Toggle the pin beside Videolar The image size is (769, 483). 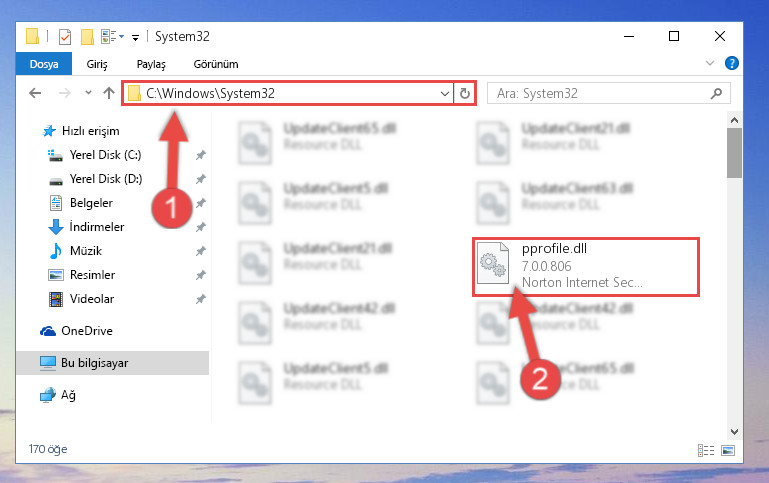(201, 299)
